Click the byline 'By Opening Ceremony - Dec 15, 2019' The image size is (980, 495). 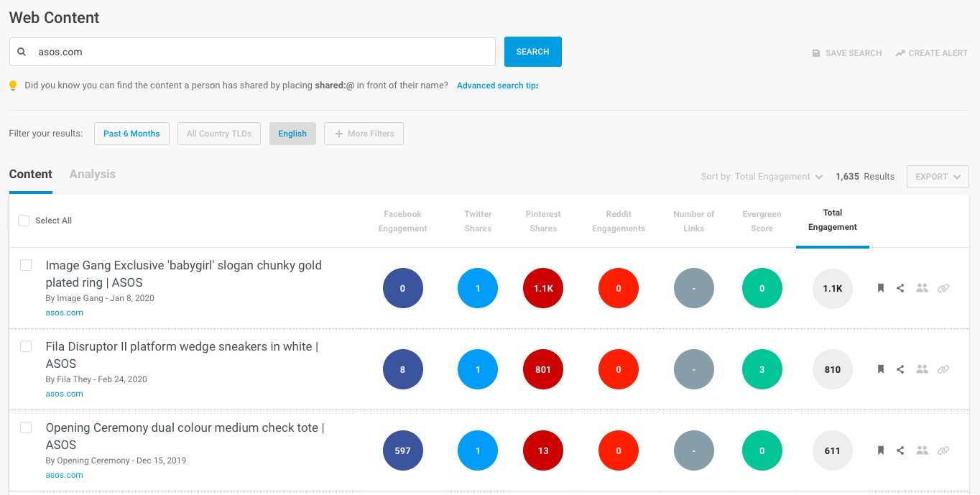click(x=116, y=461)
